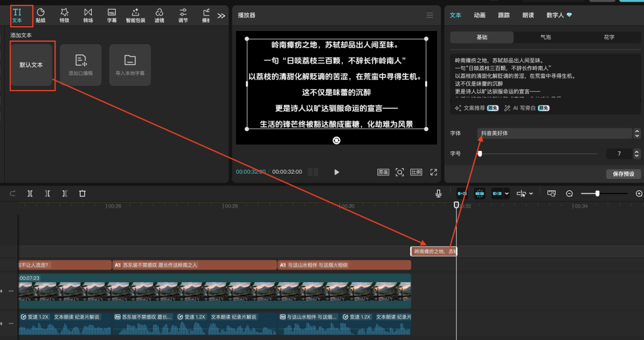This screenshot has width=644, height=340.
Task: Enter fullscreen preview mode
Action: coord(434,172)
